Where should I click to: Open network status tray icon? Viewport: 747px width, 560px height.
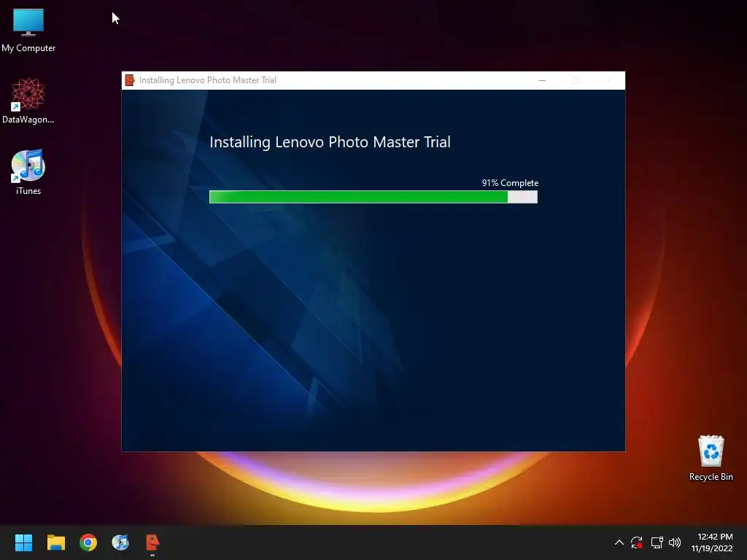click(657, 542)
